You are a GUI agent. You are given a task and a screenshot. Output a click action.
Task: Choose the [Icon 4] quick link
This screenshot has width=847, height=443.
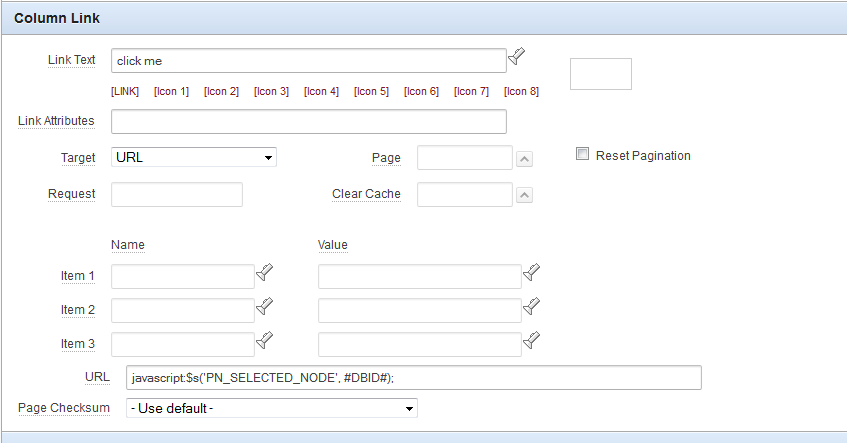point(321,91)
